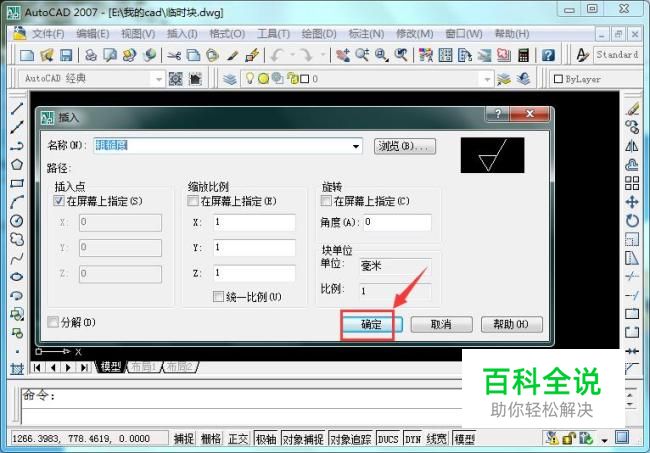Image resolution: width=650 pixels, height=453 pixels.
Task: Toggle 栅格 grid in status bar
Action: coord(211,438)
